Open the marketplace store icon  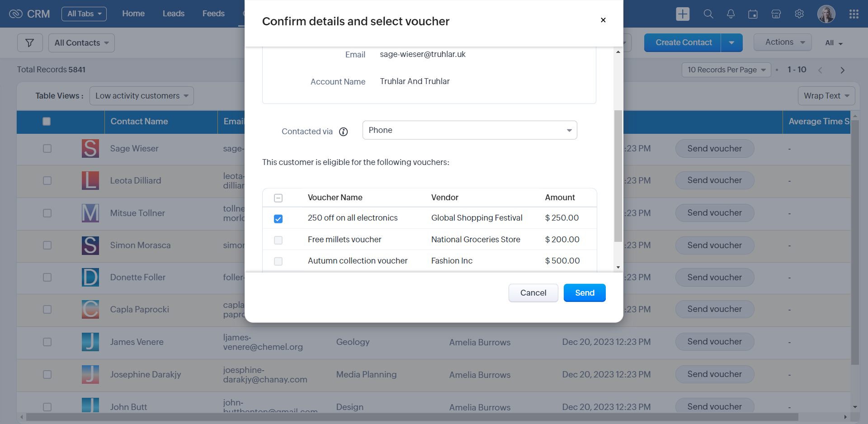point(776,14)
